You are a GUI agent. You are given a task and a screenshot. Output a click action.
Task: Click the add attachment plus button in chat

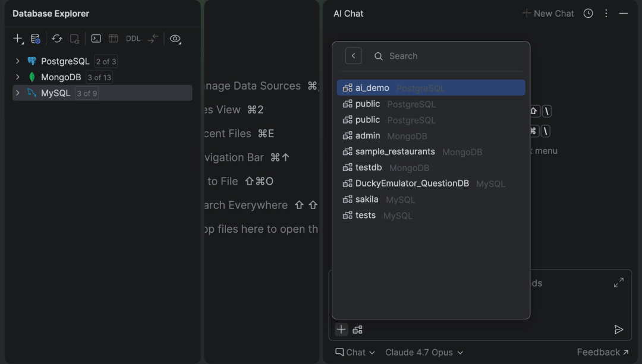(x=341, y=330)
